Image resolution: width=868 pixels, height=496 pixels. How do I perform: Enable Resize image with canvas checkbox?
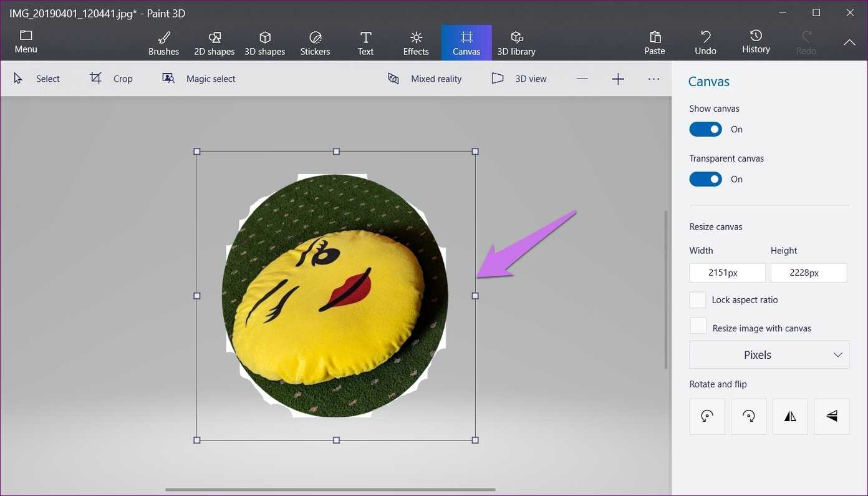click(698, 326)
